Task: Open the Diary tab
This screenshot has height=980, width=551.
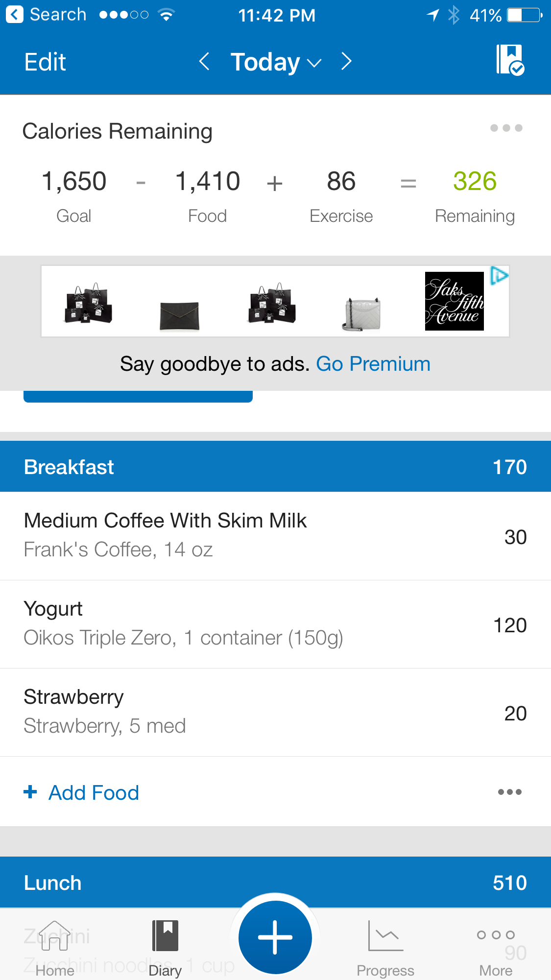Action: pos(165,948)
